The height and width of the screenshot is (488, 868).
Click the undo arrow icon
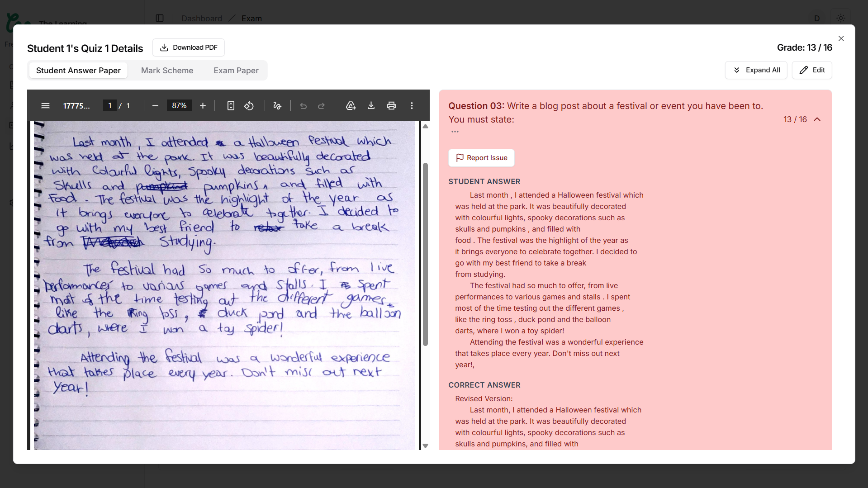[303, 106]
